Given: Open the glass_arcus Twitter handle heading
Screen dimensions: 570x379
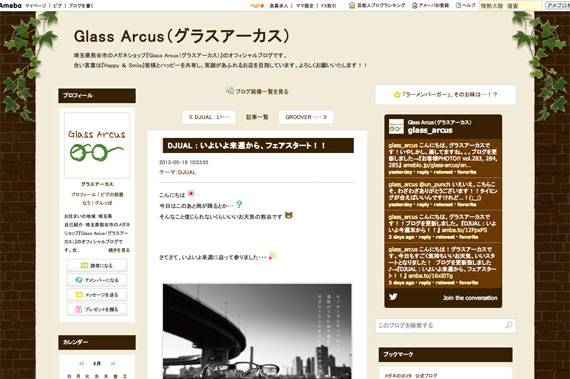Looking at the screenshot, I should [x=430, y=130].
